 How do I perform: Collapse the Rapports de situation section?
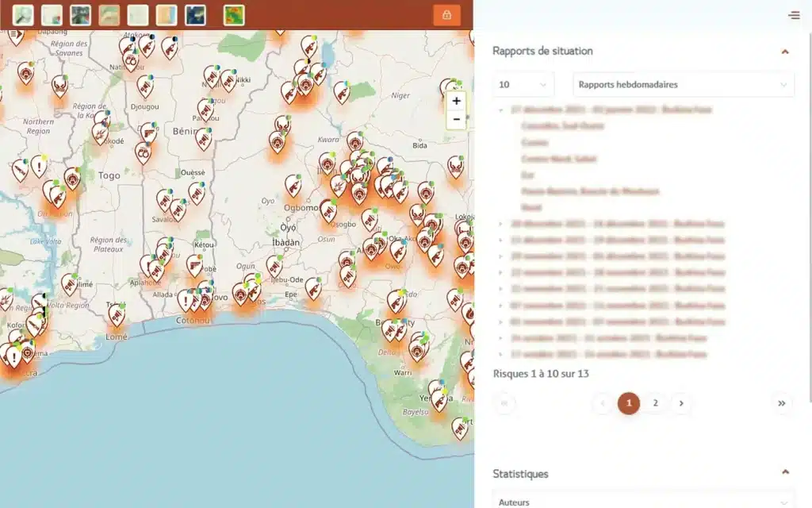(x=785, y=52)
